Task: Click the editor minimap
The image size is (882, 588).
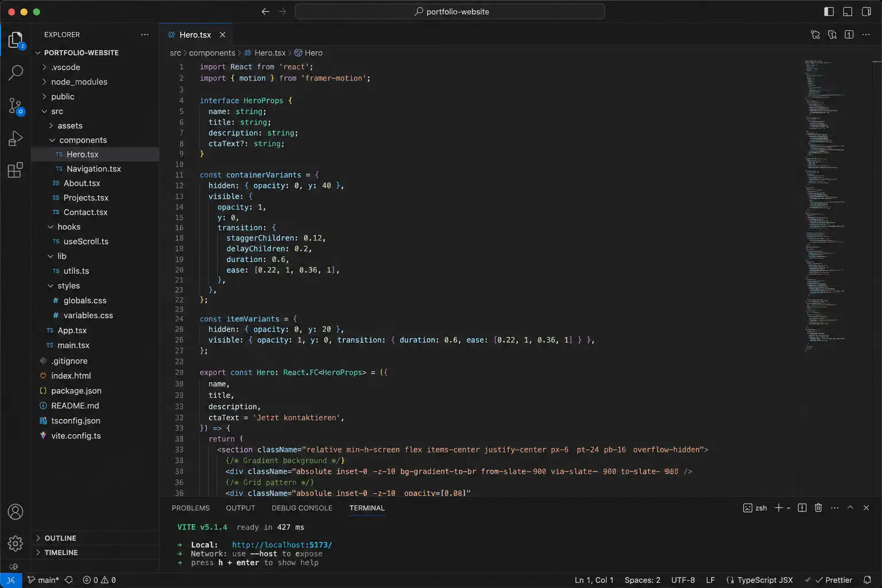Action: click(825, 206)
